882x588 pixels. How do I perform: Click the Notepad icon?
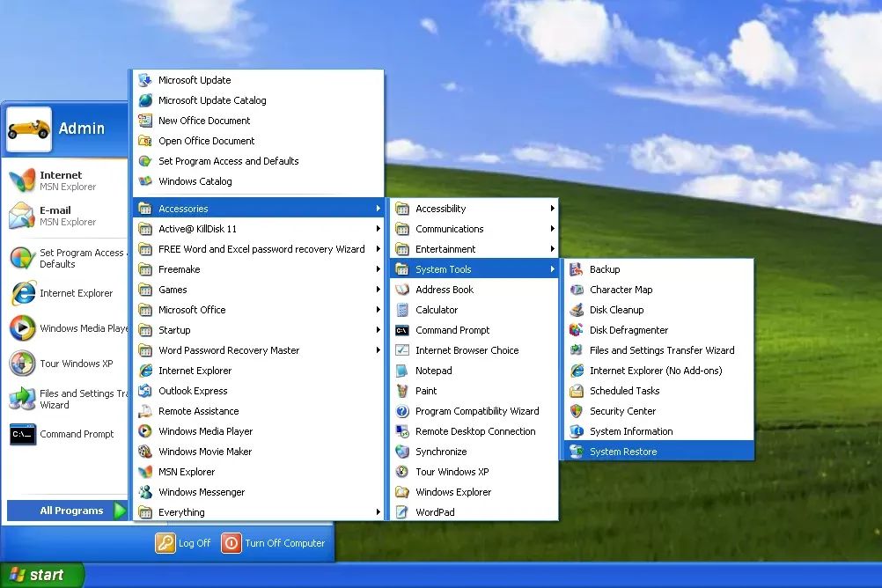click(402, 371)
